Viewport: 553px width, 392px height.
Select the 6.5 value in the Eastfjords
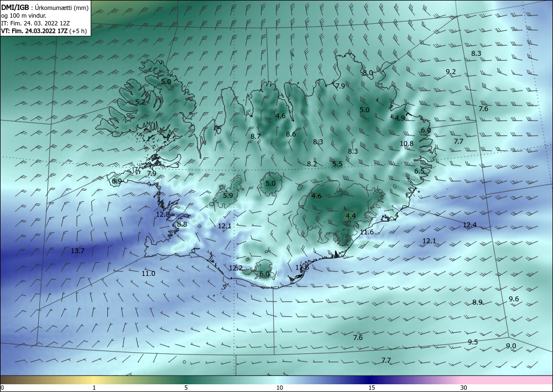pos(419,171)
